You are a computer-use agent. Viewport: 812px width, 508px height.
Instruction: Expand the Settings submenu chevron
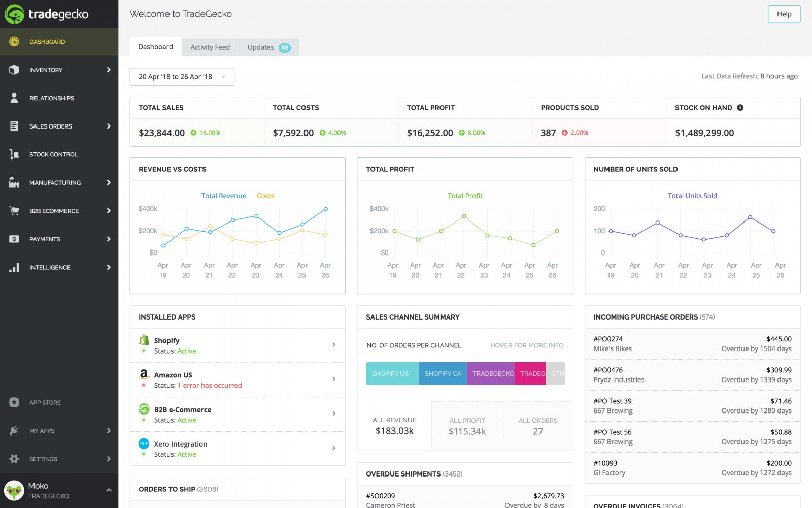point(108,459)
